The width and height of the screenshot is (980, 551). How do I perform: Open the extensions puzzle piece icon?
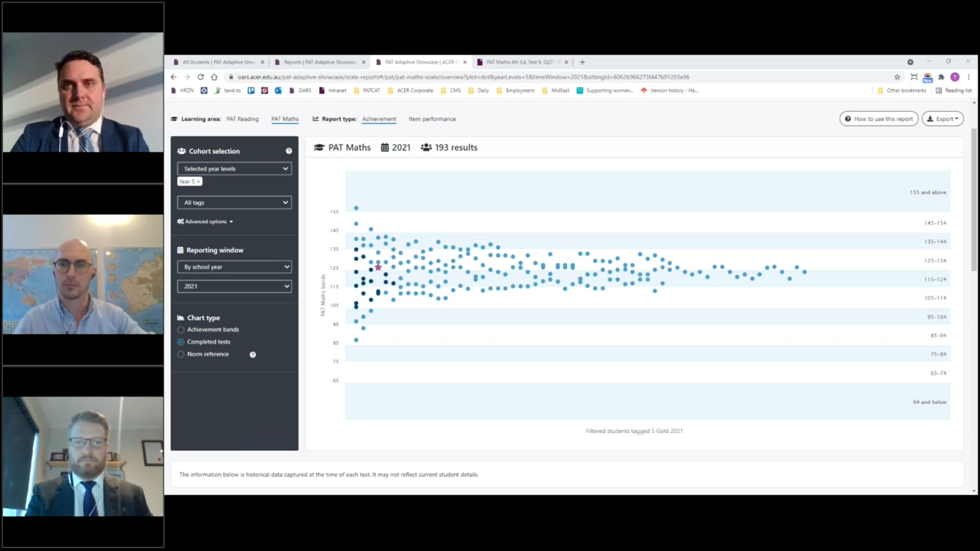point(941,77)
